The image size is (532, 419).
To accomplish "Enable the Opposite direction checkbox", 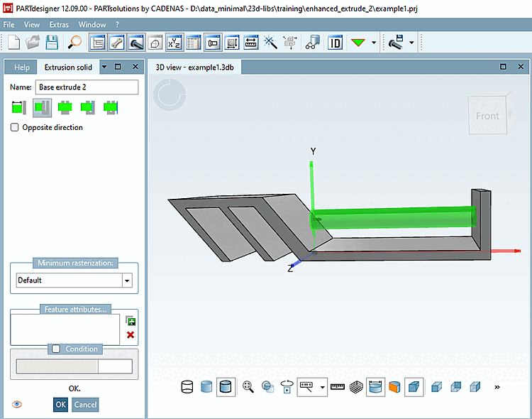I will click(x=15, y=128).
